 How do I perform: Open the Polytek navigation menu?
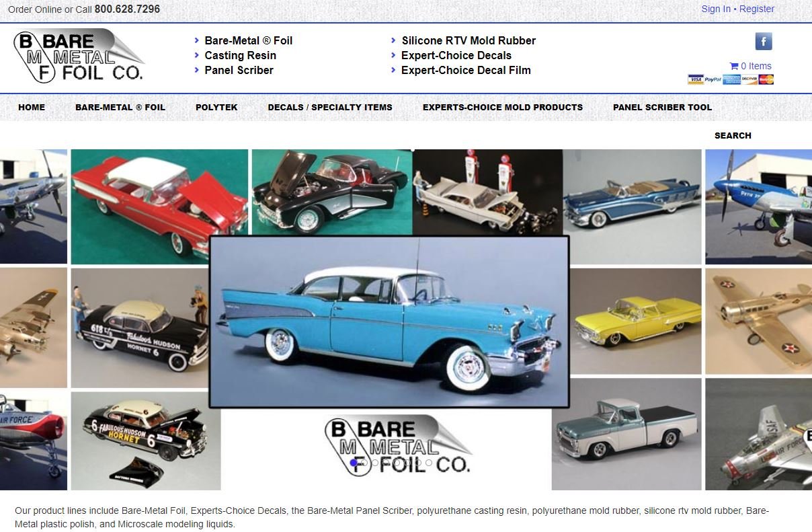[216, 107]
